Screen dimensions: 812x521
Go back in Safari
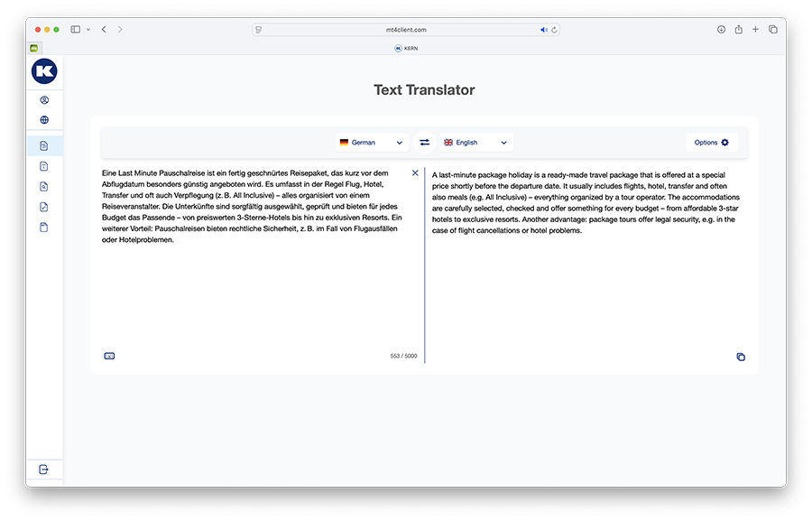(x=104, y=30)
